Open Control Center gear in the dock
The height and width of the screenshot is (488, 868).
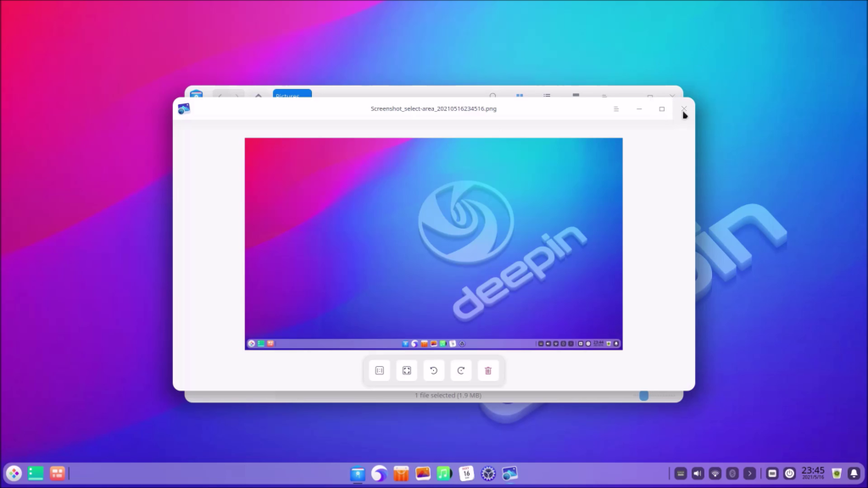coord(487,474)
